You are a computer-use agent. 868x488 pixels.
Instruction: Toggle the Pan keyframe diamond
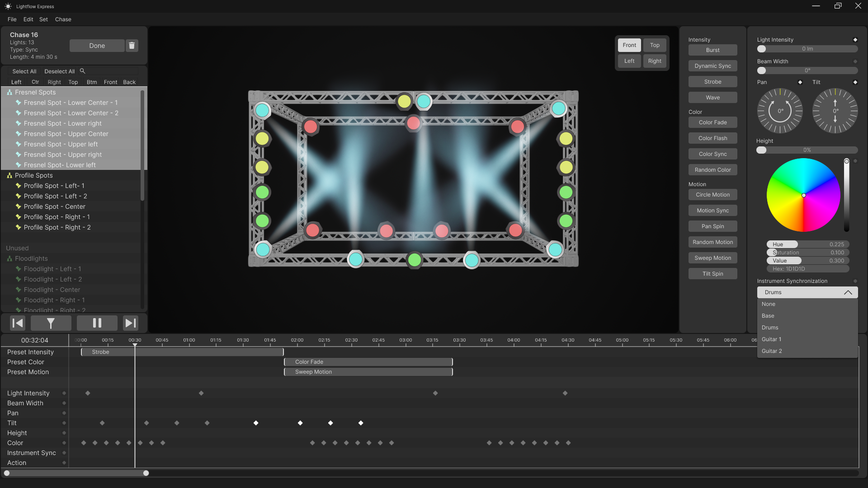click(800, 82)
